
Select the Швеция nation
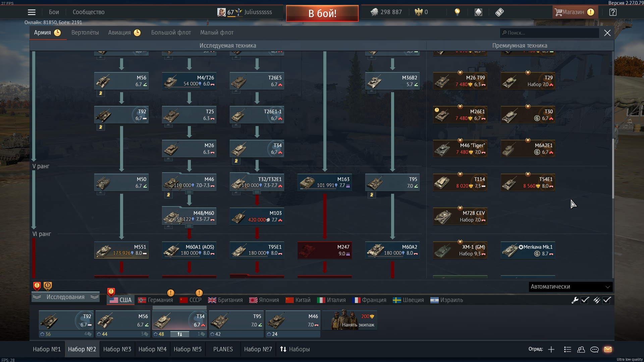pos(408,300)
